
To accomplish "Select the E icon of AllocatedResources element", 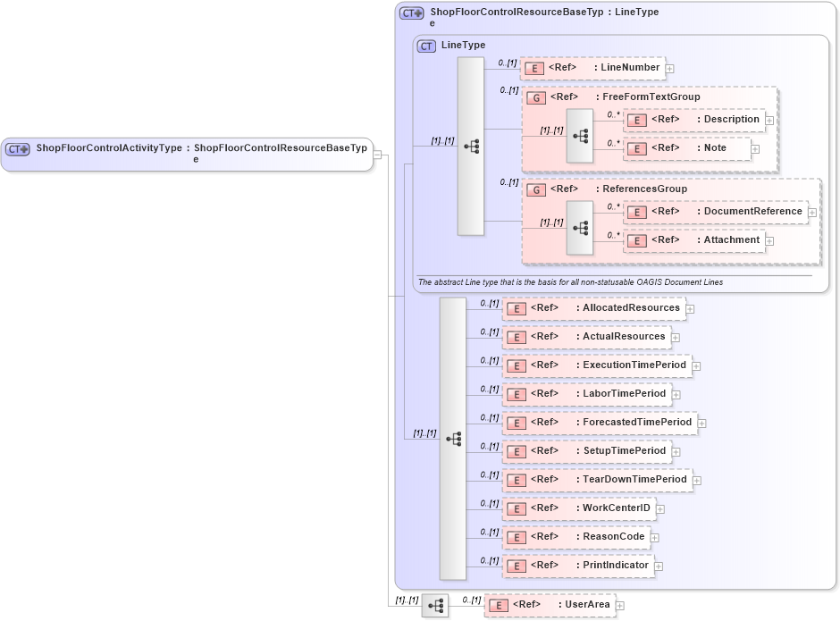I will click(516, 307).
